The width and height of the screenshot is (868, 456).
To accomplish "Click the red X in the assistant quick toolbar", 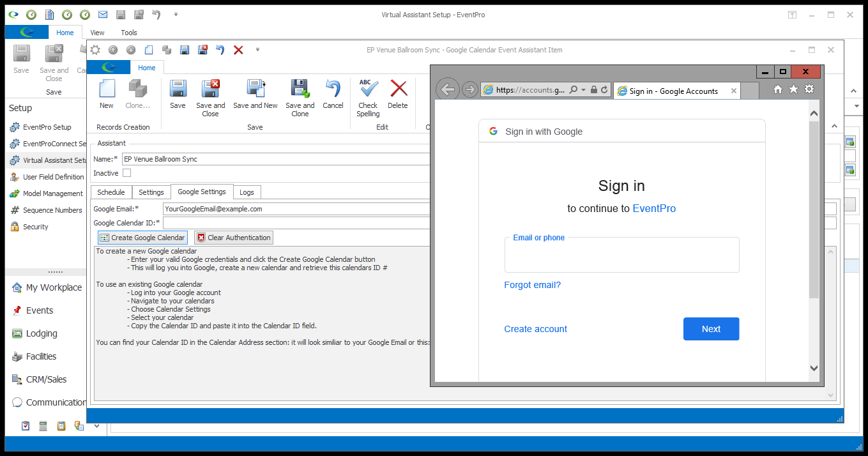I will click(238, 50).
